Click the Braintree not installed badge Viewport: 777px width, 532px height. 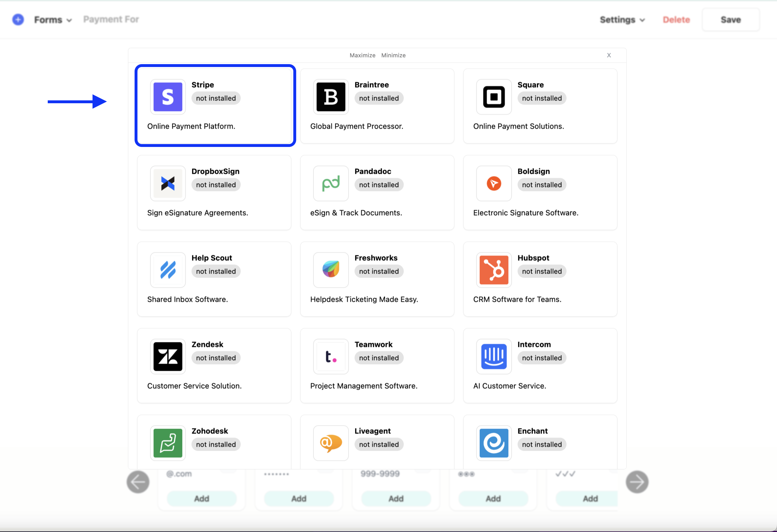[379, 98]
